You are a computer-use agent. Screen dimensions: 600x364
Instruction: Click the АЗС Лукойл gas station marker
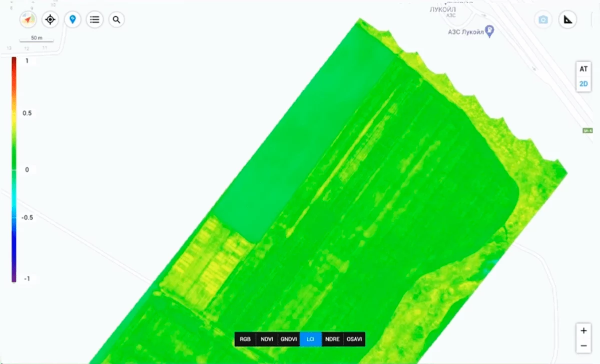point(489,30)
